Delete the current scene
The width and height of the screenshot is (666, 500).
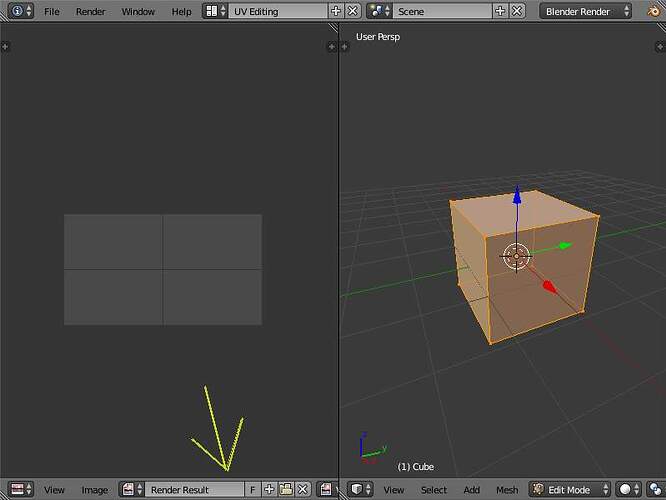(516, 11)
